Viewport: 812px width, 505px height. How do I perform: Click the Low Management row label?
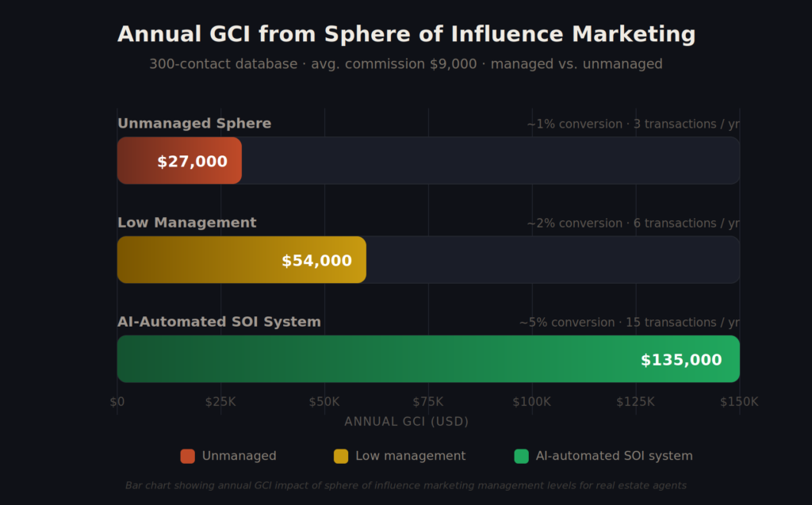[187, 223]
